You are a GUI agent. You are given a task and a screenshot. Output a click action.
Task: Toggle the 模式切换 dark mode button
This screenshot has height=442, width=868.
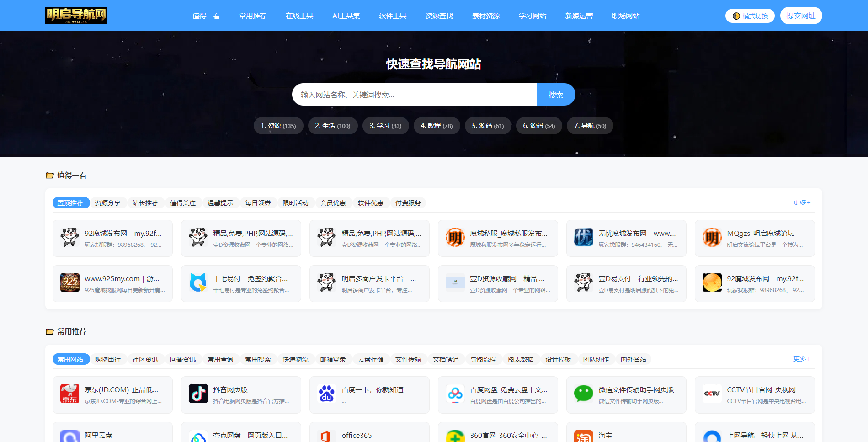[x=750, y=16]
